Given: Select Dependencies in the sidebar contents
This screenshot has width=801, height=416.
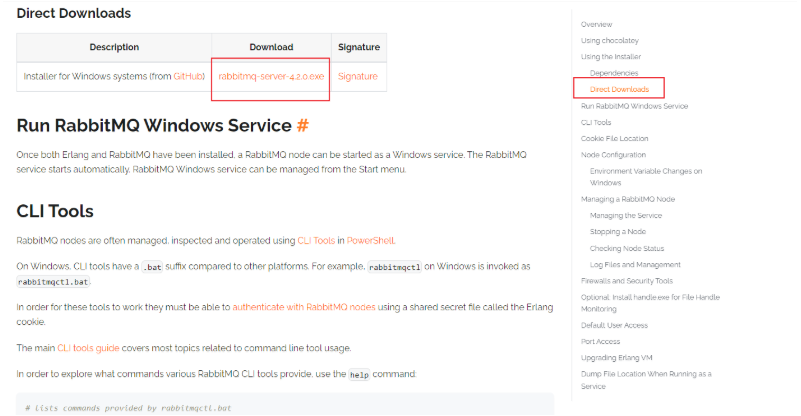Looking at the screenshot, I should [x=614, y=73].
